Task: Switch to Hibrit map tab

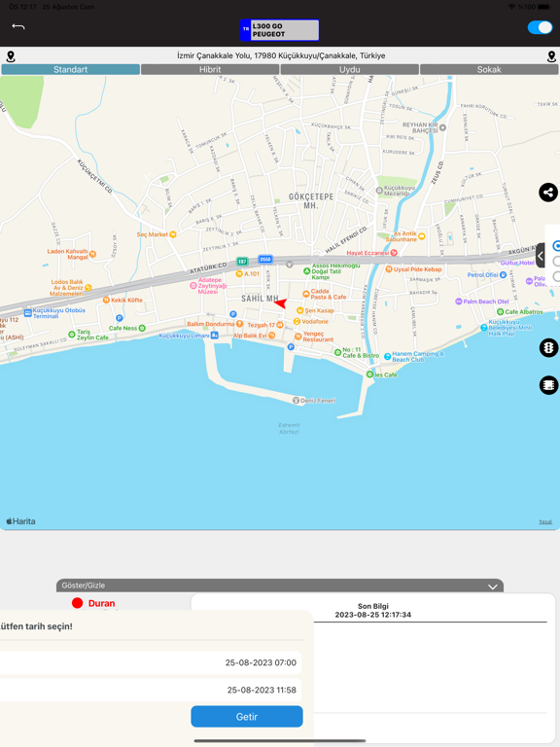Action: (x=210, y=70)
